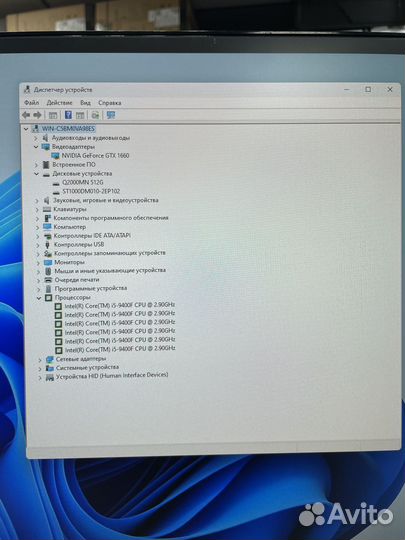
Task: Expand the Программные устройства category
Action: pyautogui.click(x=39, y=289)
